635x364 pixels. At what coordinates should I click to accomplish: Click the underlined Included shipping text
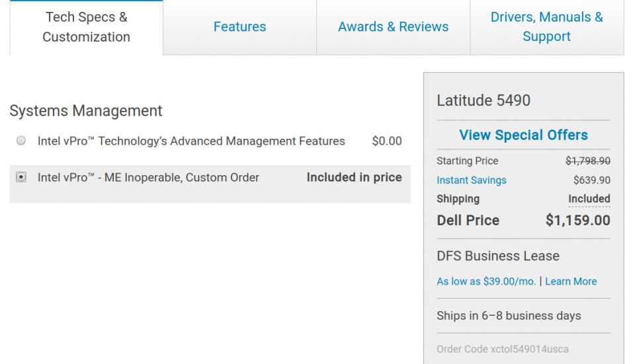(x=589, y=199)
